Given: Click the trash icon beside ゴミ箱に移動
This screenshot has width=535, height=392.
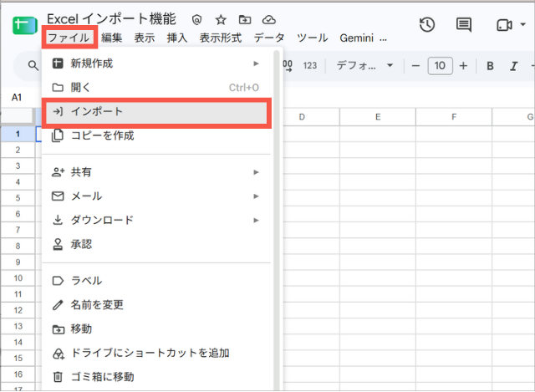Looking at the screenshot, I should [x=58, y=377].
